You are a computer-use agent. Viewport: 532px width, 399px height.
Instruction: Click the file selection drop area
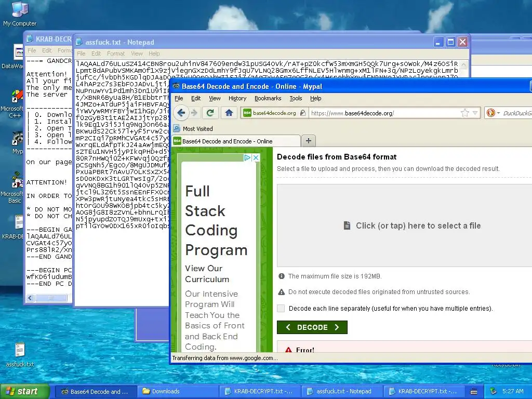coord(404,225)
